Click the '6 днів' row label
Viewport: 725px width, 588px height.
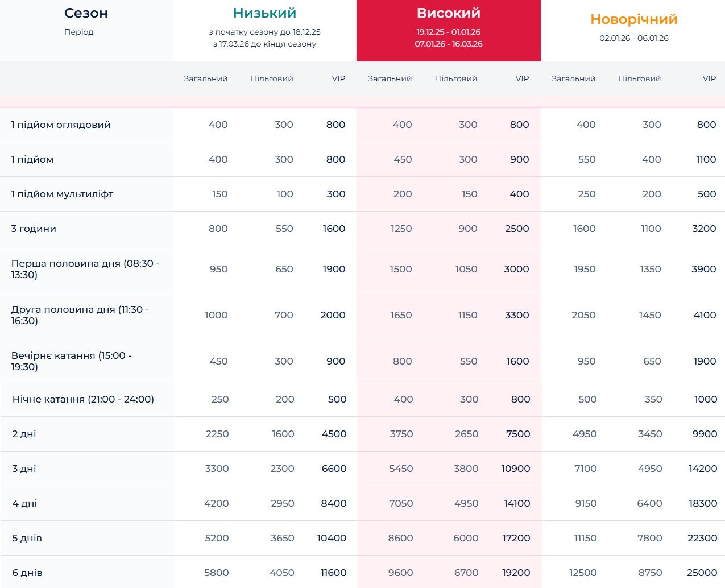pyautogui.click(x=27, y=573)
